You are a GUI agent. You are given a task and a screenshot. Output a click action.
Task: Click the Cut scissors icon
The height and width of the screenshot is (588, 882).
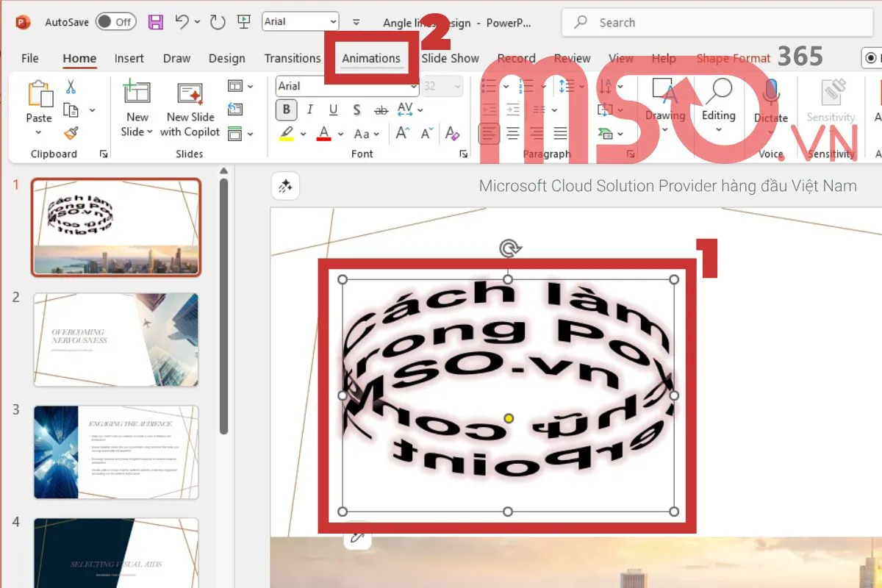[71, 87]
